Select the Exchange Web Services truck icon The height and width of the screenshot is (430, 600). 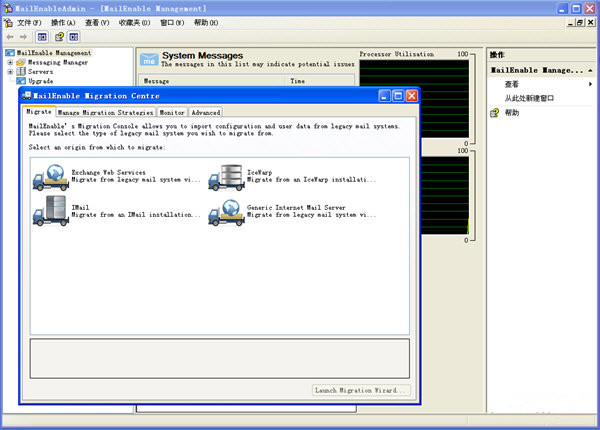coord(51,177)
